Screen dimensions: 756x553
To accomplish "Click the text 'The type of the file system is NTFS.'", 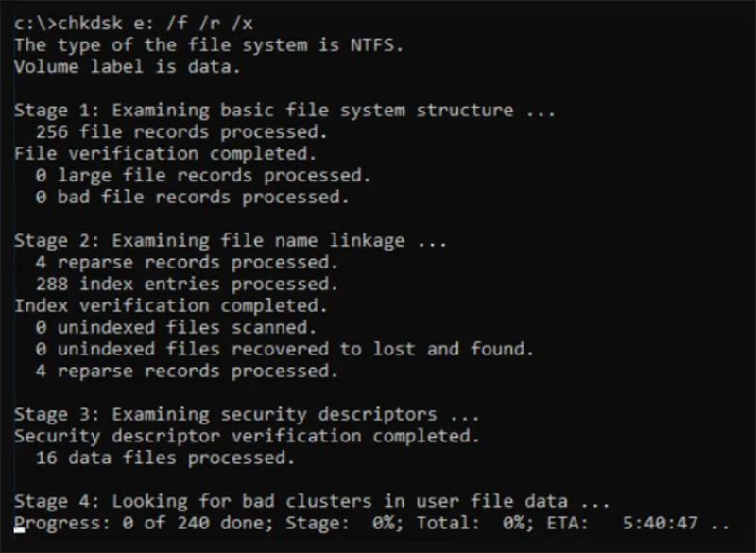I will (209, 45).
